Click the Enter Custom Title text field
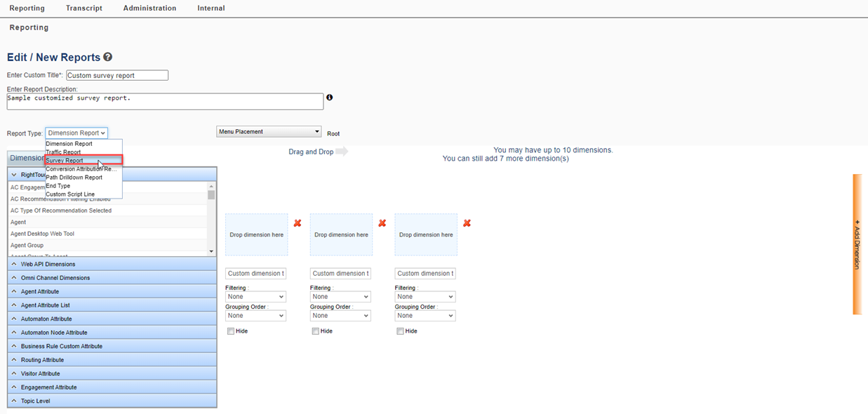868x414 pixels. click(x=117, y=76)
